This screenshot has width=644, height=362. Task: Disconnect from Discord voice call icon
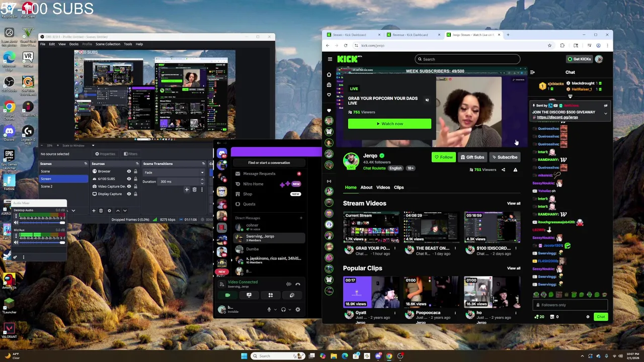(298, 284)
